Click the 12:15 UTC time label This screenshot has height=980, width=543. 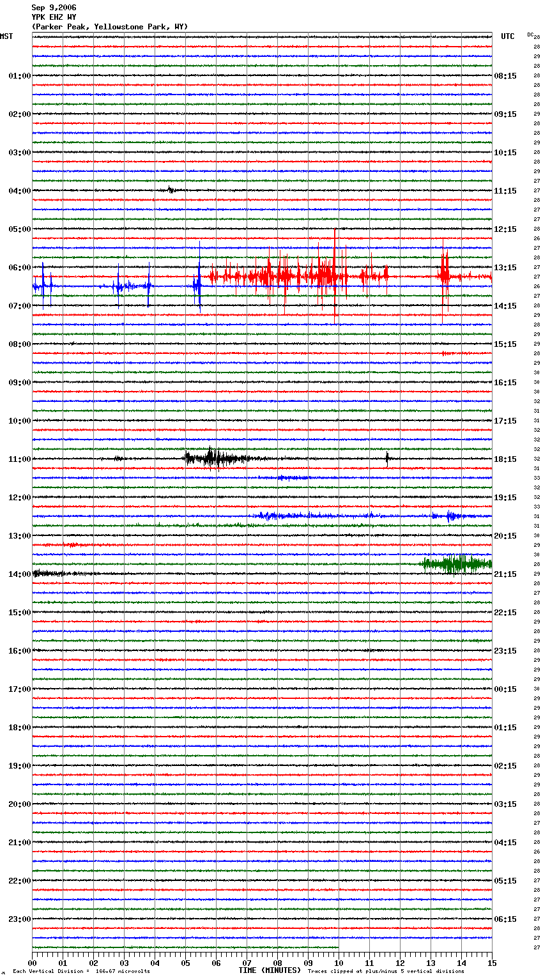click(505, 229)
